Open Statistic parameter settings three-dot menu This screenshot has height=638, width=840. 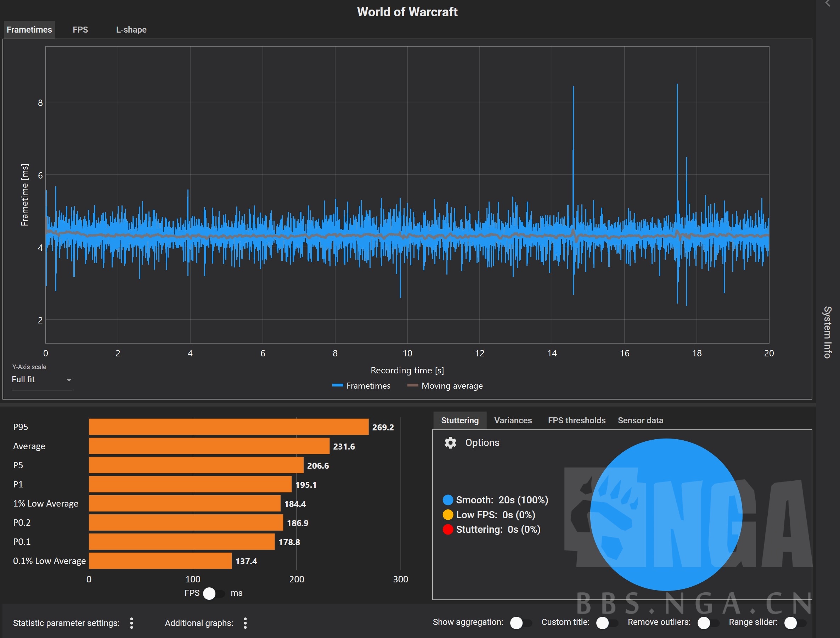(x=131, y=623)
